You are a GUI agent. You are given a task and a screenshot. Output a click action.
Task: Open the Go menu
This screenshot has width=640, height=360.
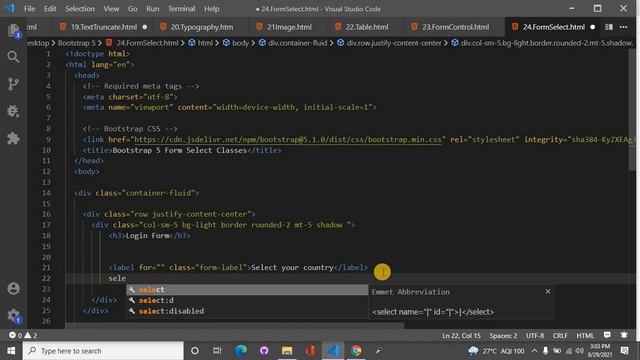133,9
